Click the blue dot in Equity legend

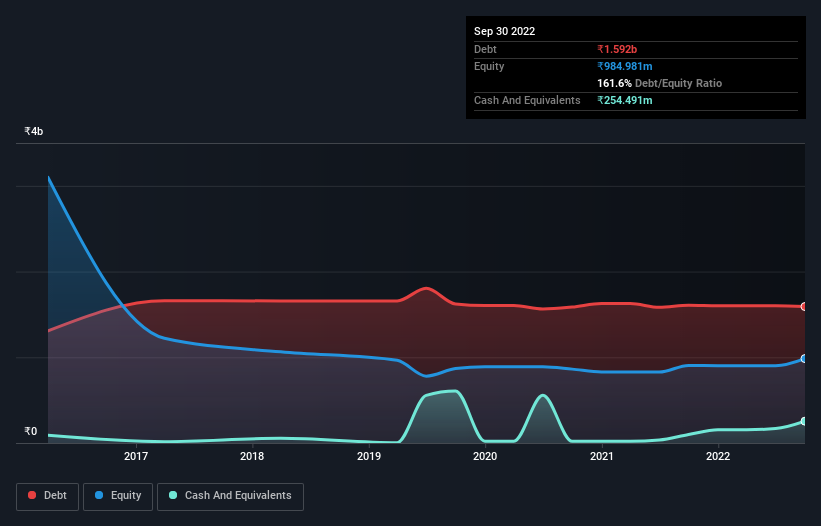coord(99,495)
